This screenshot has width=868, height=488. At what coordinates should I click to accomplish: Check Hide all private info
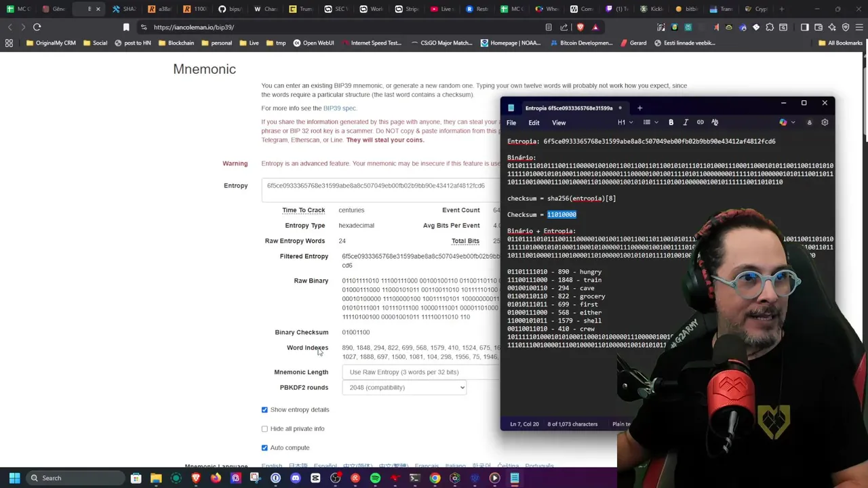click(x=264, y=428)
